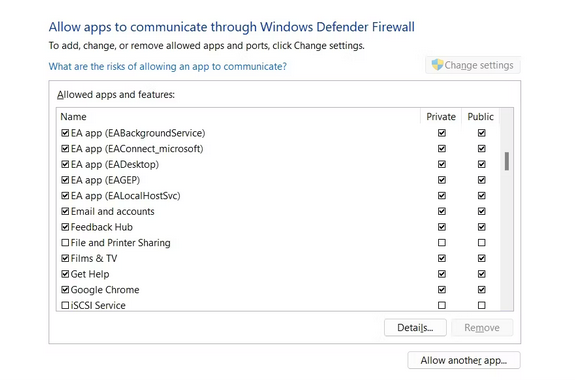Select EA app (EAConnect_microsoft) row text
The image size is (577, 380).
tap(137, 149)
